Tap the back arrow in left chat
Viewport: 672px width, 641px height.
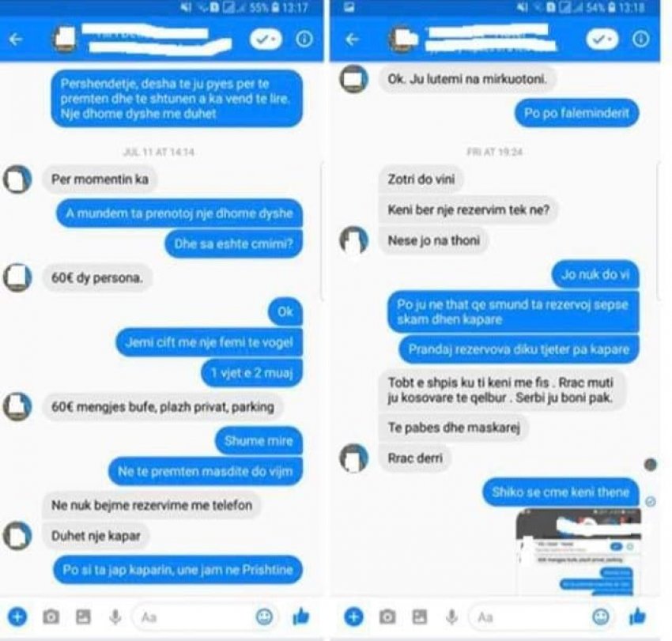[x=16, y=40]
